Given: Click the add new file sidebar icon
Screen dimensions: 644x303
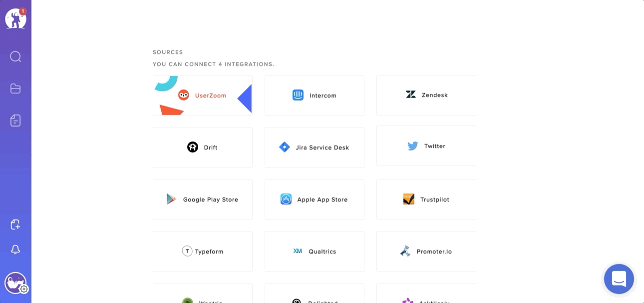Looking at the screenshot, I should click(x=15, y=224).
